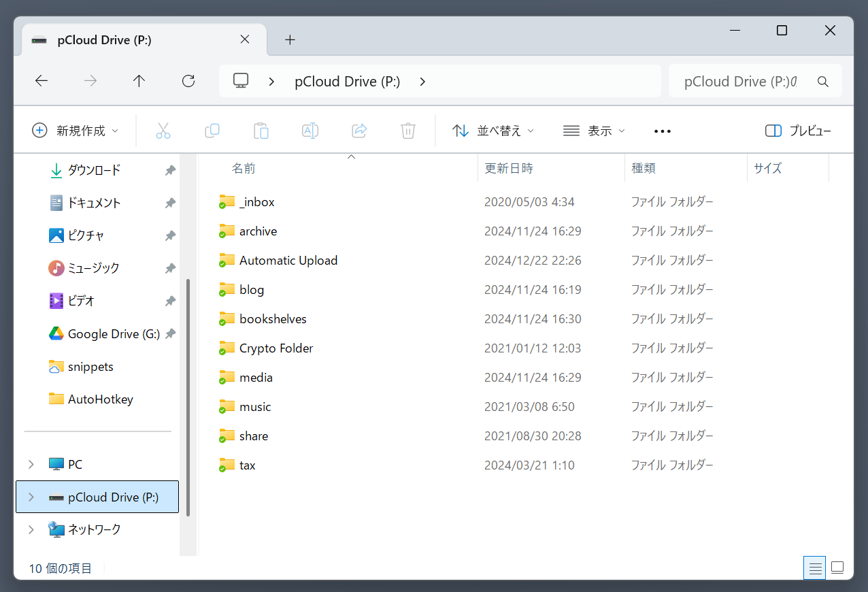Viewport: 868px width, 592px height.
Task: Click the Share icon in toolbar
Action: click(359, 131)
